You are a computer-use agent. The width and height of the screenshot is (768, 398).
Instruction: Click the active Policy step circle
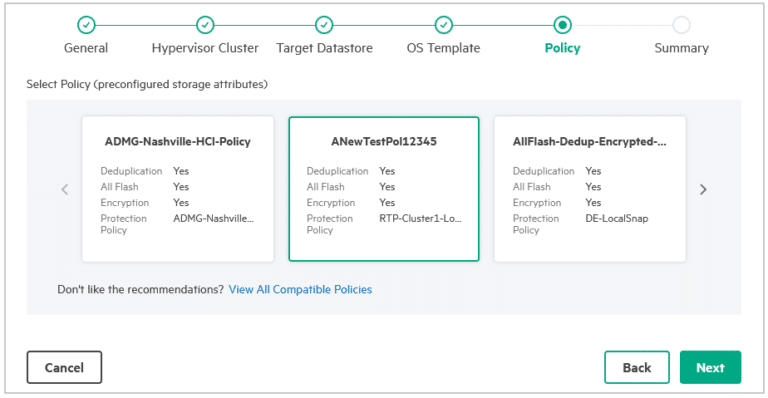tap(562, 24)
